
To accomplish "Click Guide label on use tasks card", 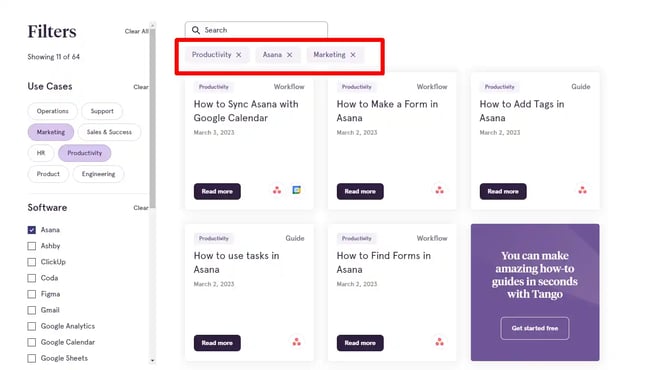I will click(295, 238).
